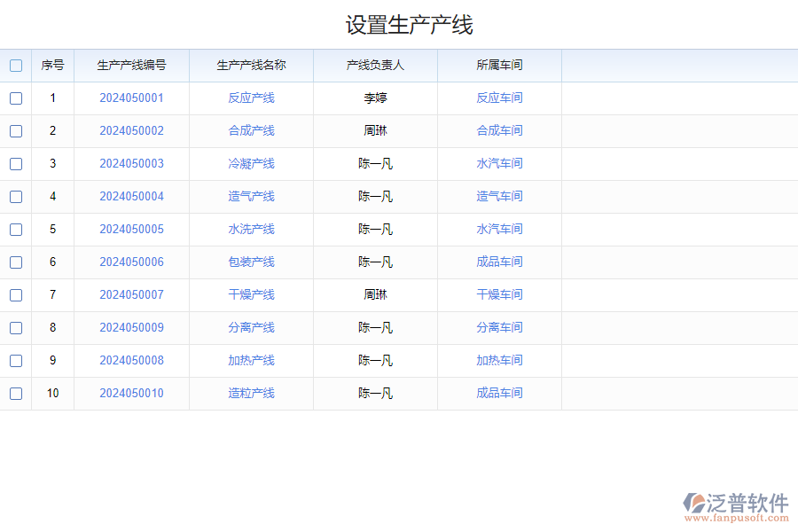Open production line code 2024050003
This screenshot has width=798, height=532.
pyautogui.click(x=131, y=163)
